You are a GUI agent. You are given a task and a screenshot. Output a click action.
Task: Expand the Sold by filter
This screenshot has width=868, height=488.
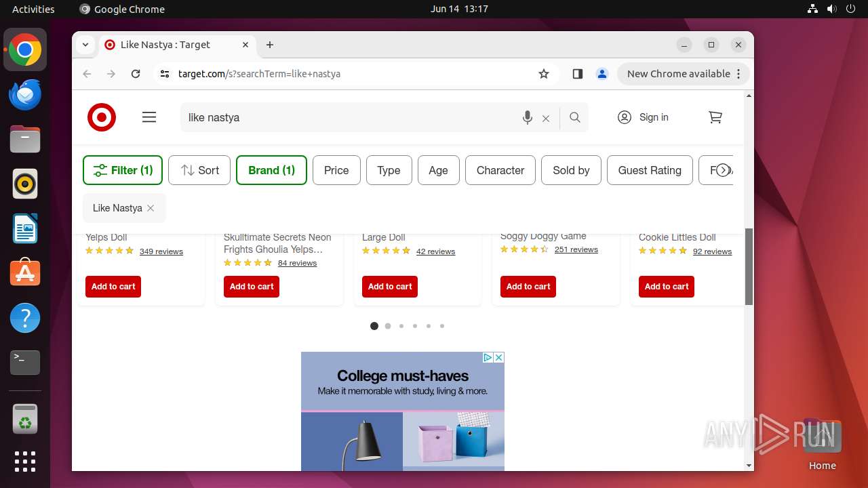pos(571,170)
